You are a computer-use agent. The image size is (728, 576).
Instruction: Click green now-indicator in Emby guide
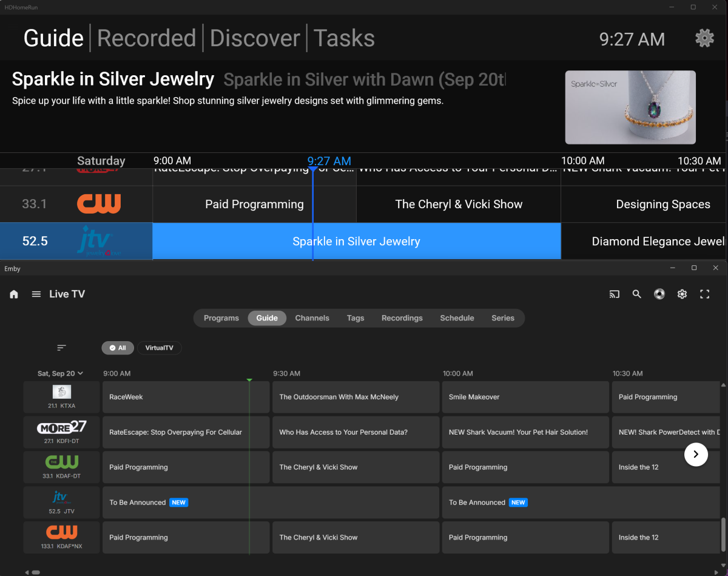point(249,380)
